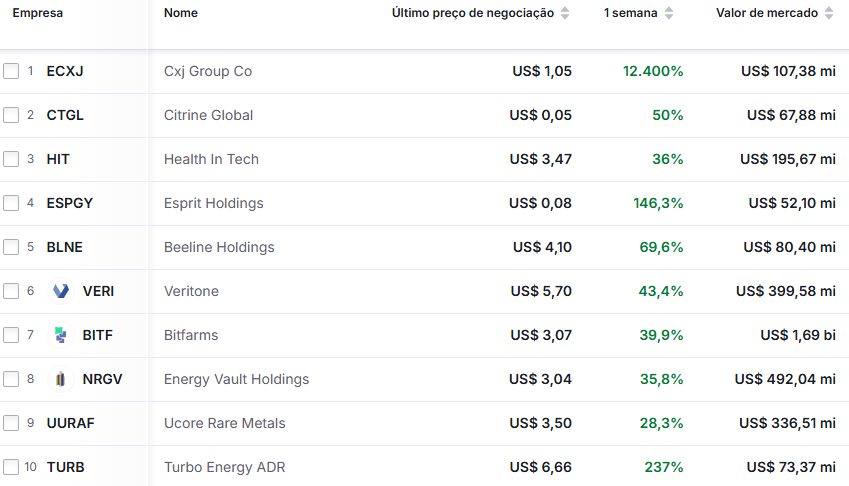Mark the UURAF row checkbox
The height and width of the screenshot is (486, 849).
[11, 423]
